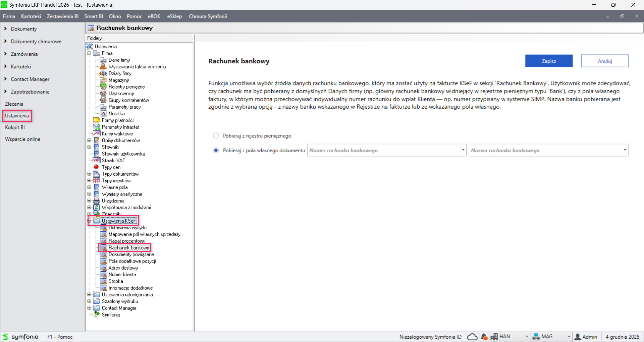Click the Formy płatności icon
The width and height of the screenshot is (644, 342).
pos(97,120)
